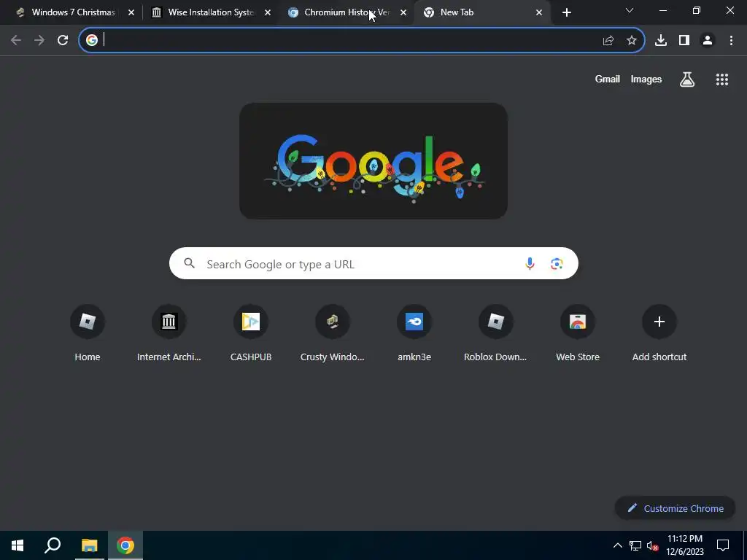Focus the Search Google or type a URL box
The image size is (747, 560).
(x=373, y=263)
